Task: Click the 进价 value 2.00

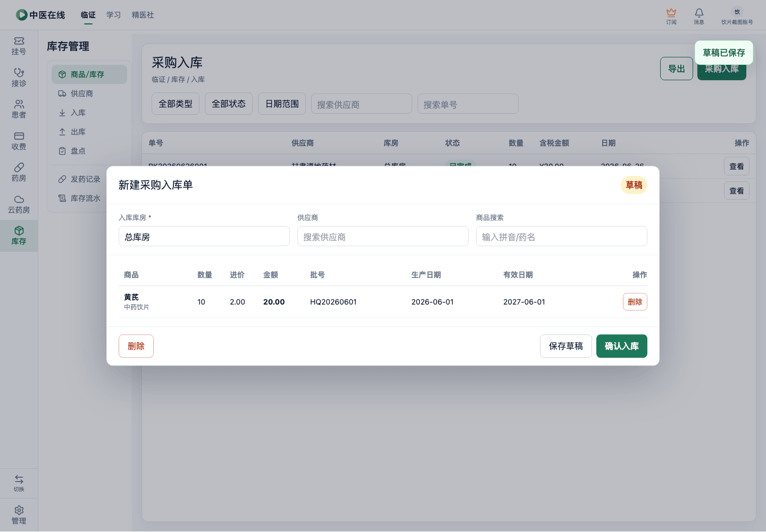Action: [237, 302]
